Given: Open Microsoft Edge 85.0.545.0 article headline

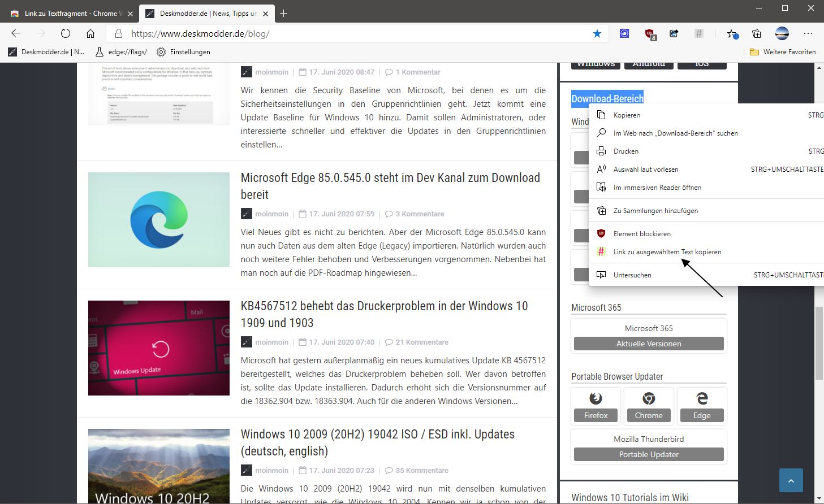Looking at the screenshot, I should [390, 186].
